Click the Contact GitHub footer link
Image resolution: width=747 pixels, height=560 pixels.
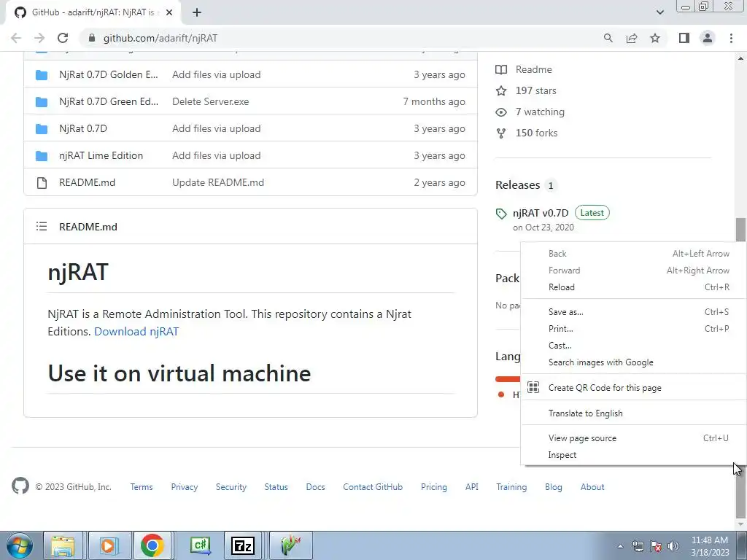point(373,487)
